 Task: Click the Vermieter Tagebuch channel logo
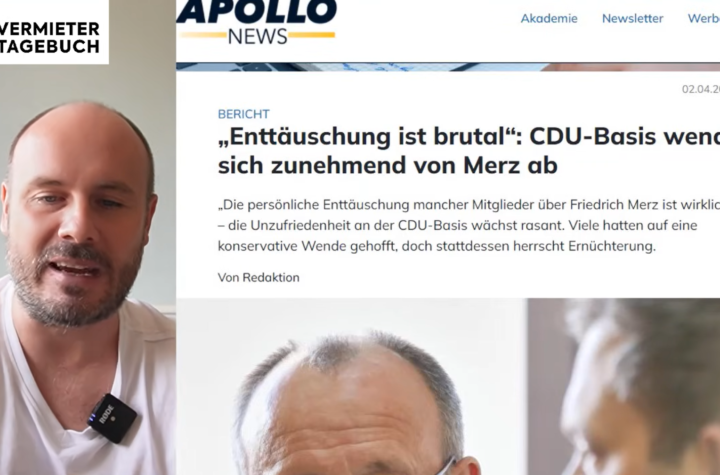click(x=50, y=38)
